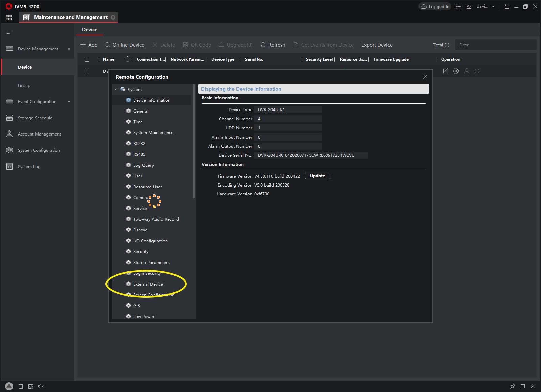
Task: Click the configuration tree vertical scrollbar
Action: point(194,142)
